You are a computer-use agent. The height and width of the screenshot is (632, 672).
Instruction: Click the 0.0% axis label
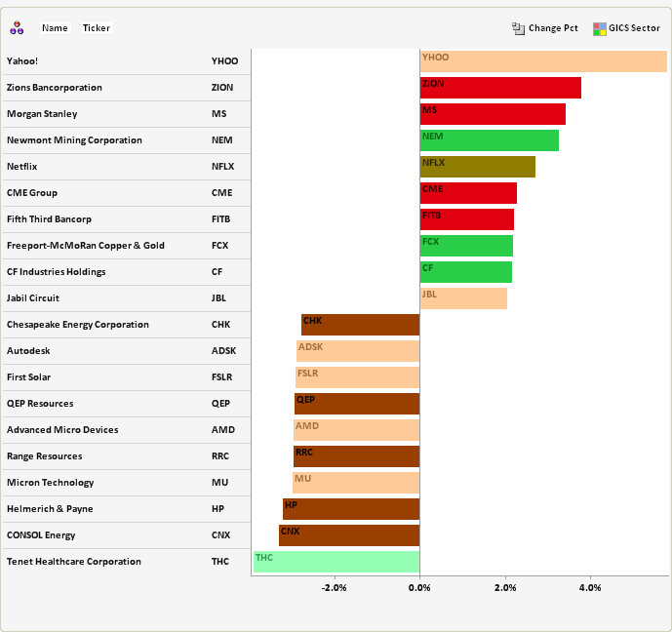click(x=419, y=587)
